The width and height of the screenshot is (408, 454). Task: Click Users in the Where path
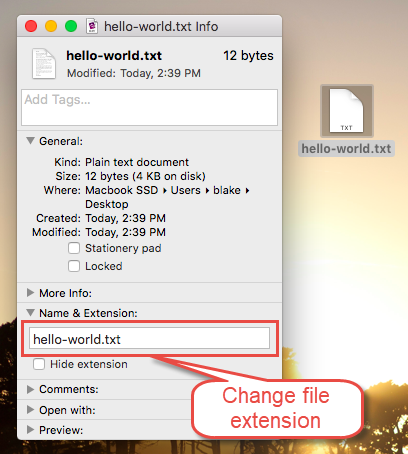pyautogui.click(x=186, y=190)
